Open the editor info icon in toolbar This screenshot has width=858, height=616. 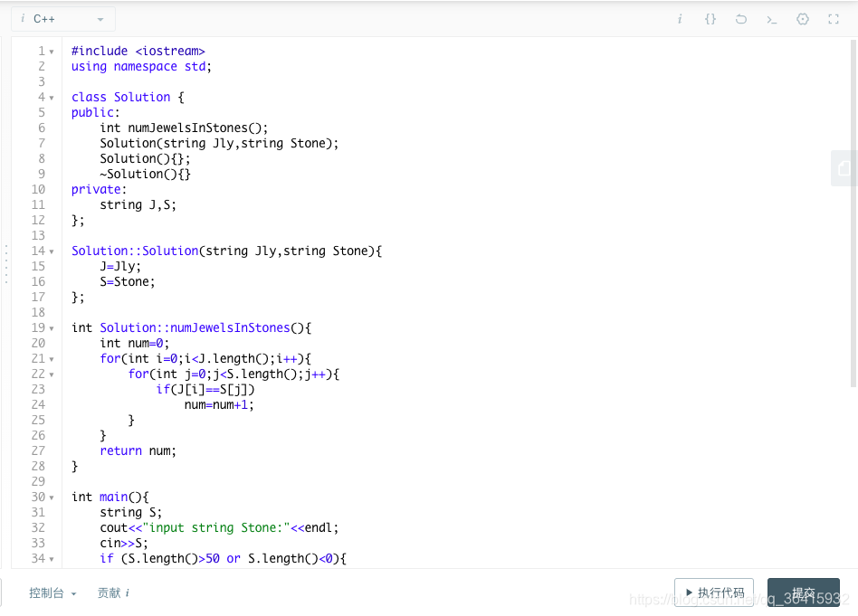pos(680,19)
